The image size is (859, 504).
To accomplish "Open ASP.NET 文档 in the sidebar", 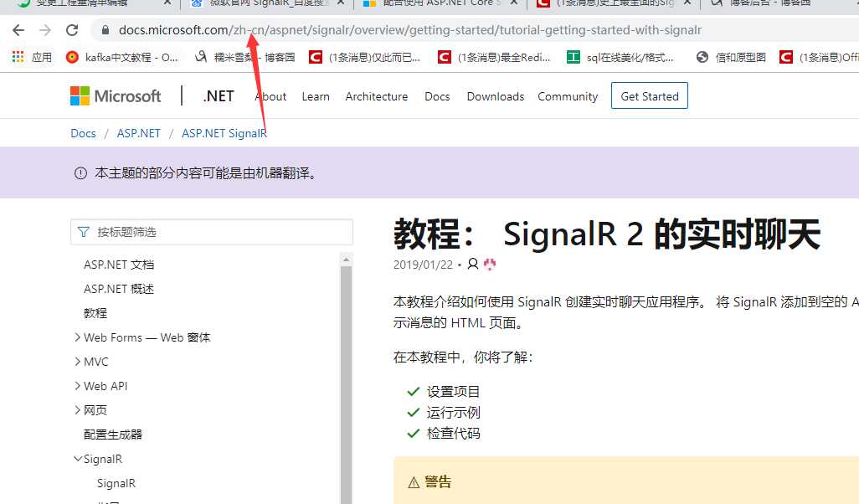I will [119, 265].
